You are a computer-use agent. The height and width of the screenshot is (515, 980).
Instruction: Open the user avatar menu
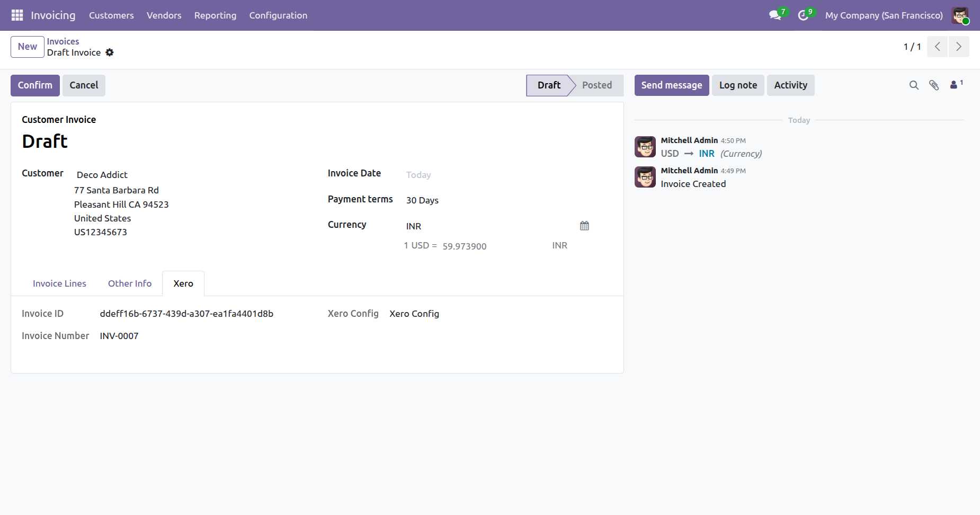click(x=960, y=15)
